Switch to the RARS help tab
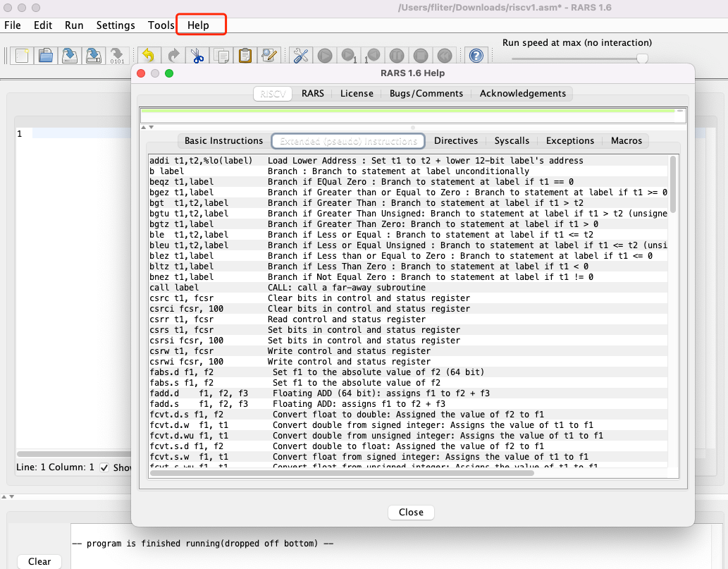 pos(312,93)
